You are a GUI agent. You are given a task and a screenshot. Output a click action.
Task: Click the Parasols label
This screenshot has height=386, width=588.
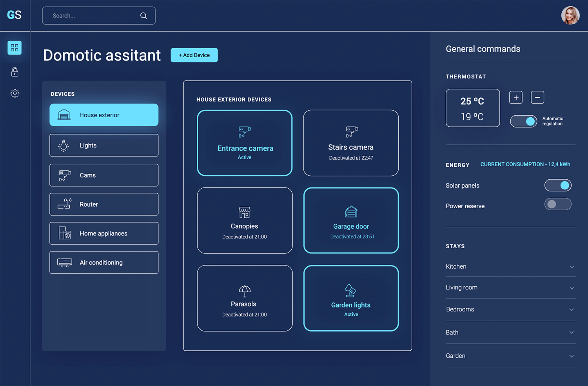click(x=243, y=304)
